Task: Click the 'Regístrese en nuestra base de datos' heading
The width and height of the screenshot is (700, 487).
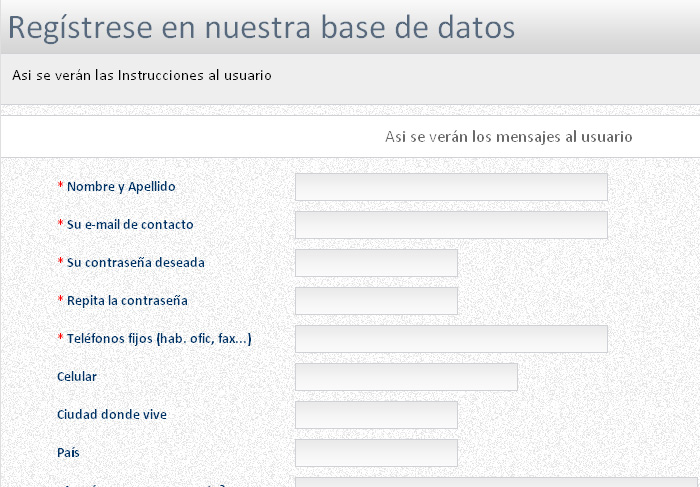Action: point(262,28)
